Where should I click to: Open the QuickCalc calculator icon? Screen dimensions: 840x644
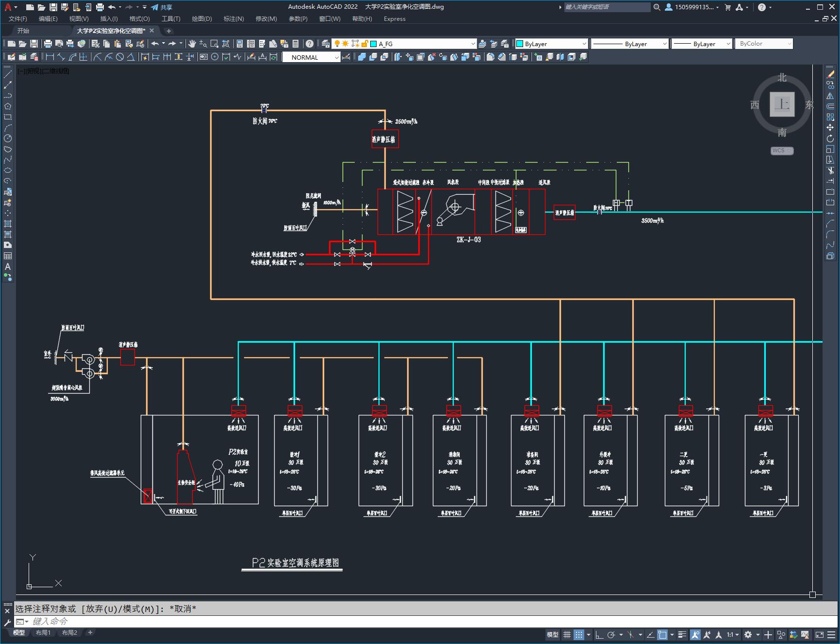(296, 44)
